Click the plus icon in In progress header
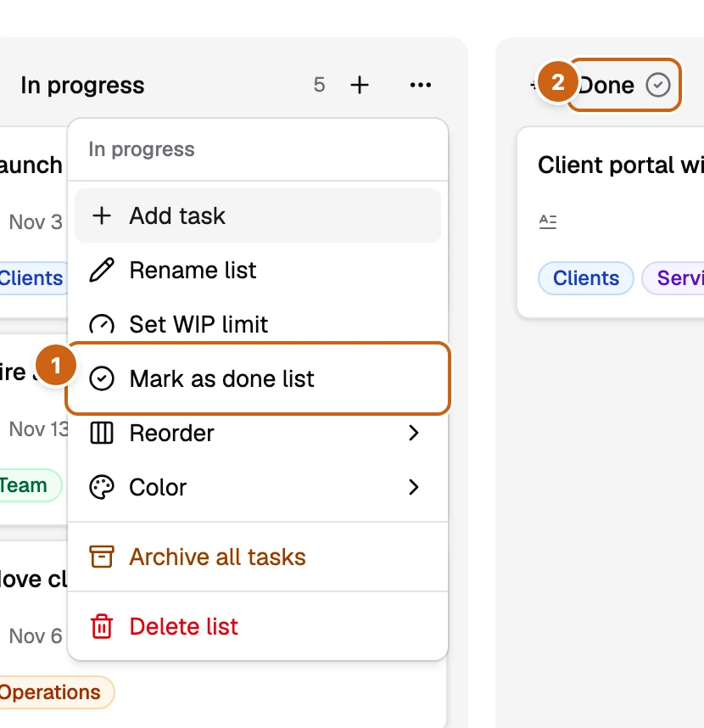 click(x=359, y=85)
